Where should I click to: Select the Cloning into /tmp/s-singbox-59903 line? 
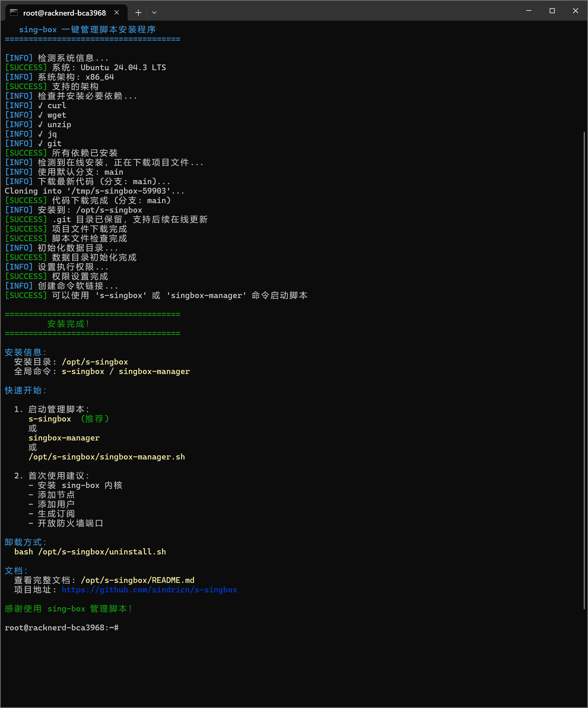click(95, 191)
